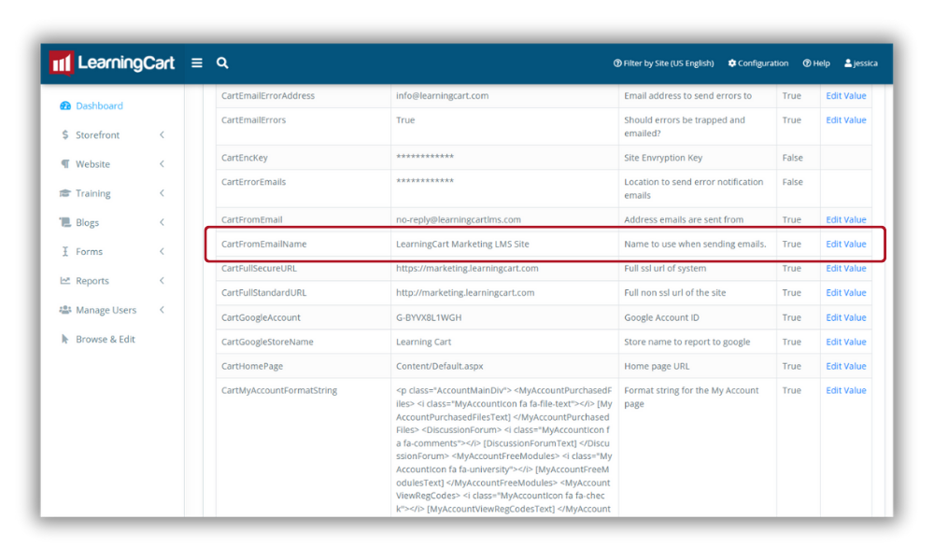
Task: Expand the Manage Users chevron
Action: pos(162,310)
